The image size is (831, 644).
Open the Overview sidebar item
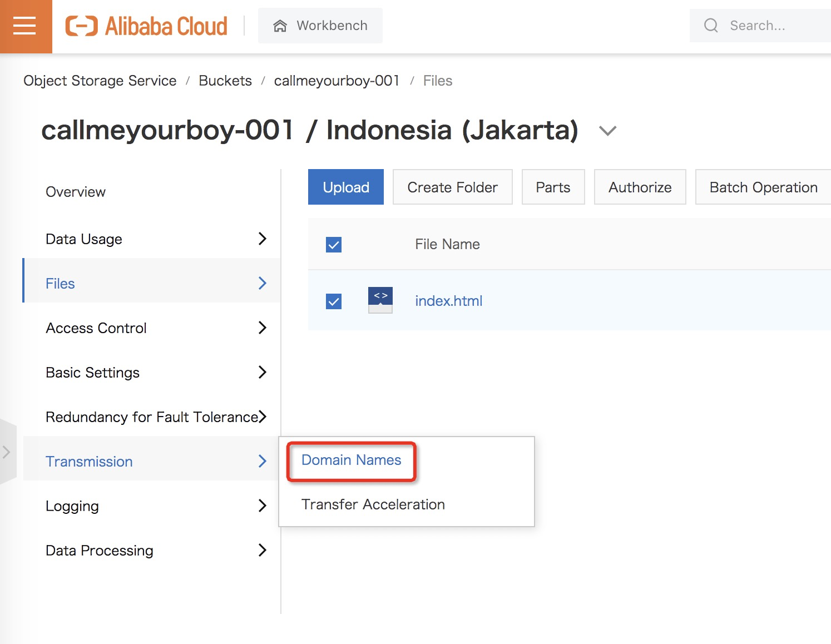coord(76,192)
